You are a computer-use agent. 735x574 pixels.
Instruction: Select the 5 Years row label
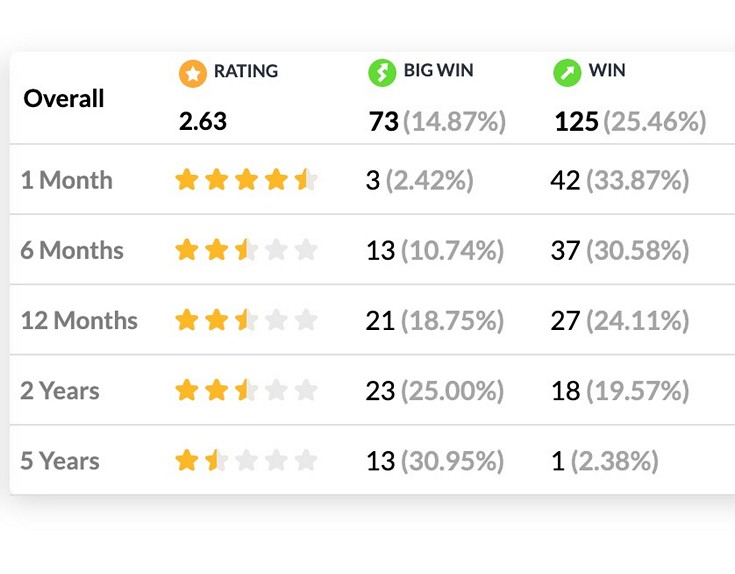coord(60,461)
